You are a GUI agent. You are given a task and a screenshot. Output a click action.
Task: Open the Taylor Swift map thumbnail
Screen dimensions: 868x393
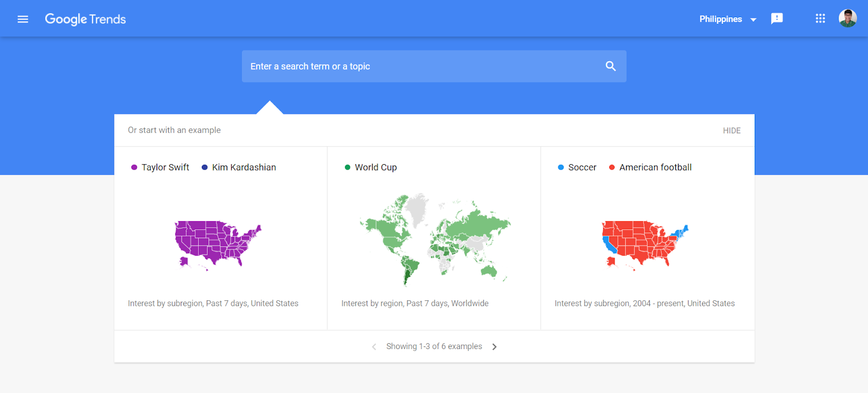[218, 244]
